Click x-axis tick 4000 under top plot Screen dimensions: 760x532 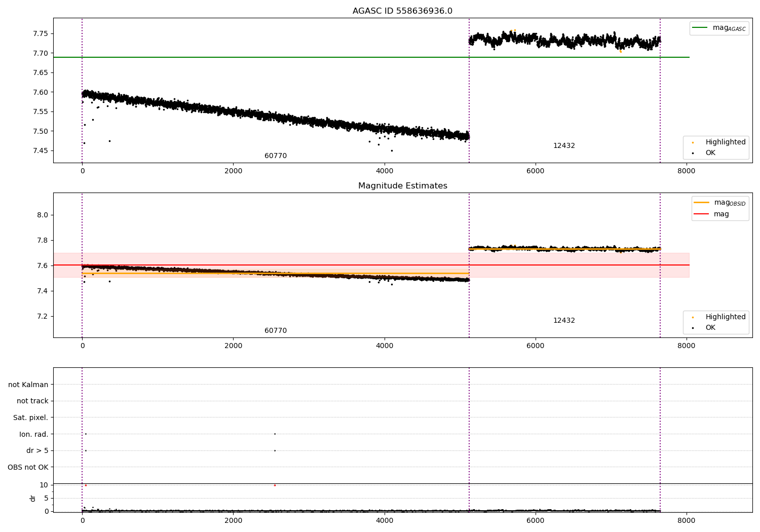(x=385, y=171)
